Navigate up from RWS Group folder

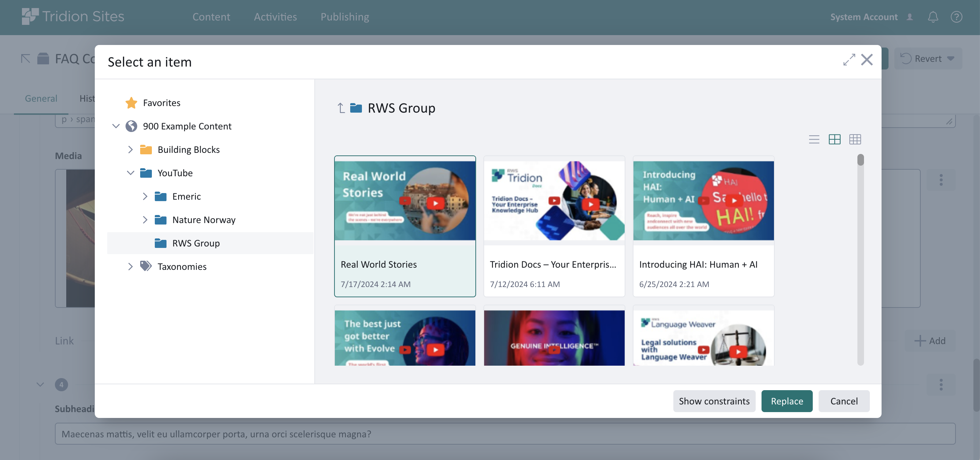tap(341, 108)
